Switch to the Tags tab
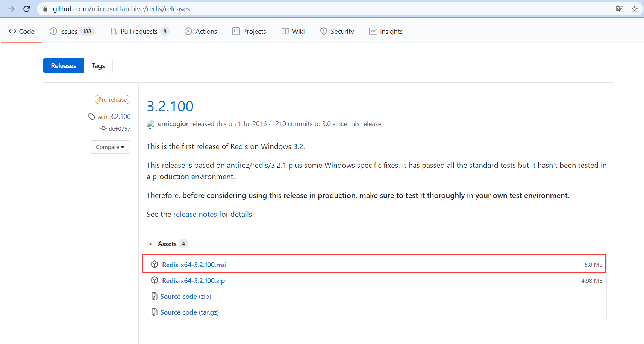 coord(98,65)
